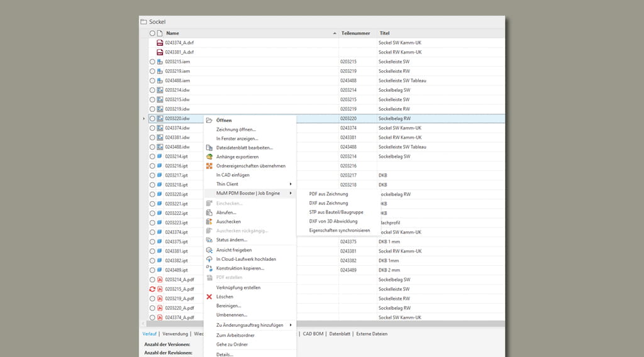Click the Ansicht freigeben icon
This screenshot has height=357, width=644.
point(209,250)
